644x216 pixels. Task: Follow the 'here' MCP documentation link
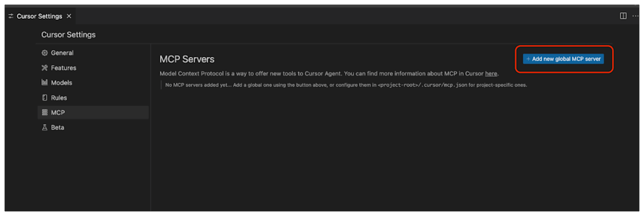(491, 73)
